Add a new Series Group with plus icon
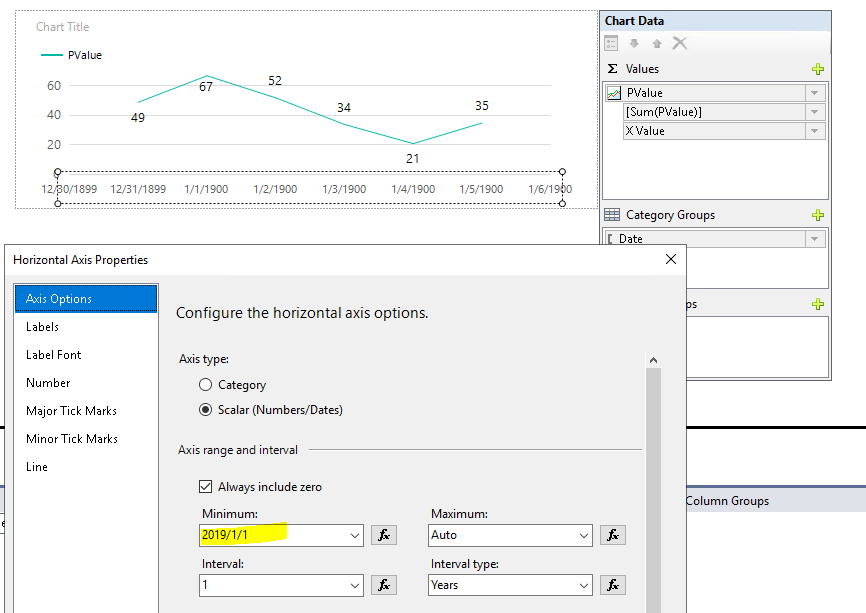Screen dimensions: 866x613 point(818,304)
